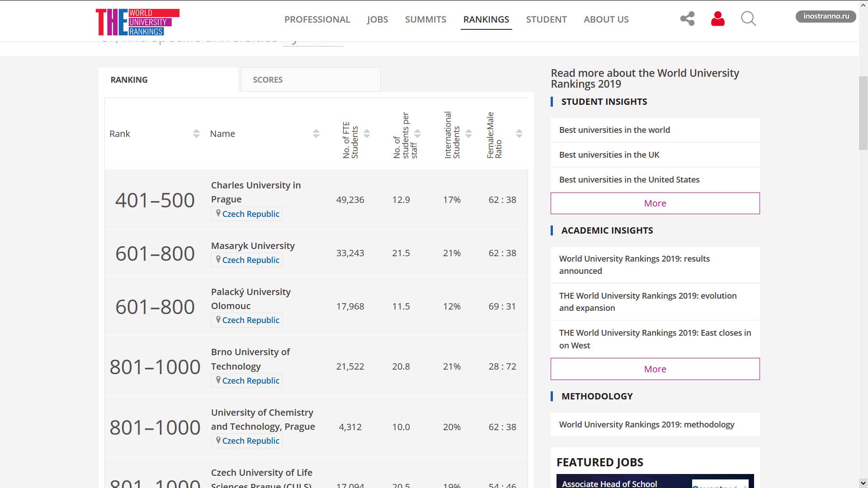Open World University Rankings 2019: methodology link

coord(646,425)
